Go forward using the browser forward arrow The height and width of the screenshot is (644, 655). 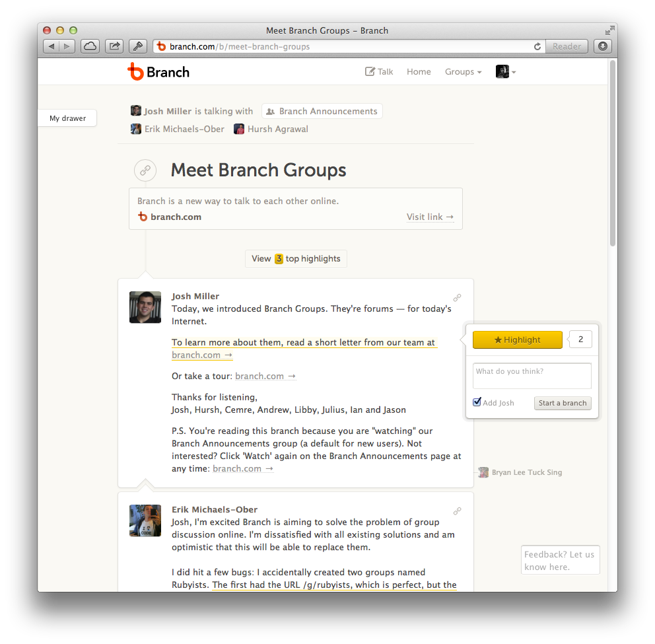click(67, 46)
